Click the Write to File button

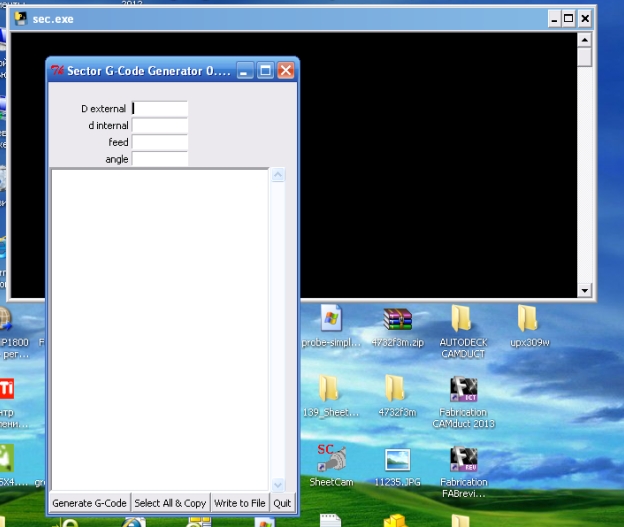pos(240,503)
